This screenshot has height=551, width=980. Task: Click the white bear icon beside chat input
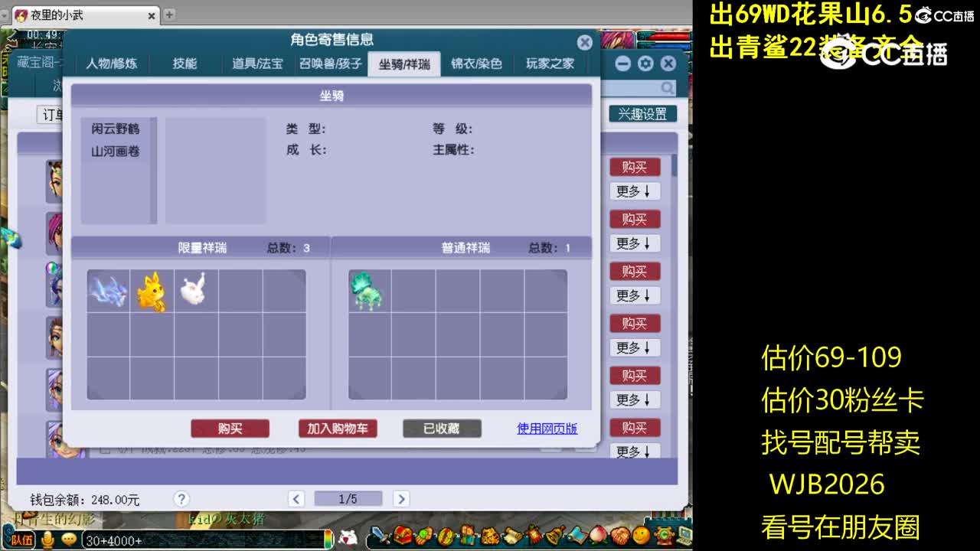(x=348, y=538)
